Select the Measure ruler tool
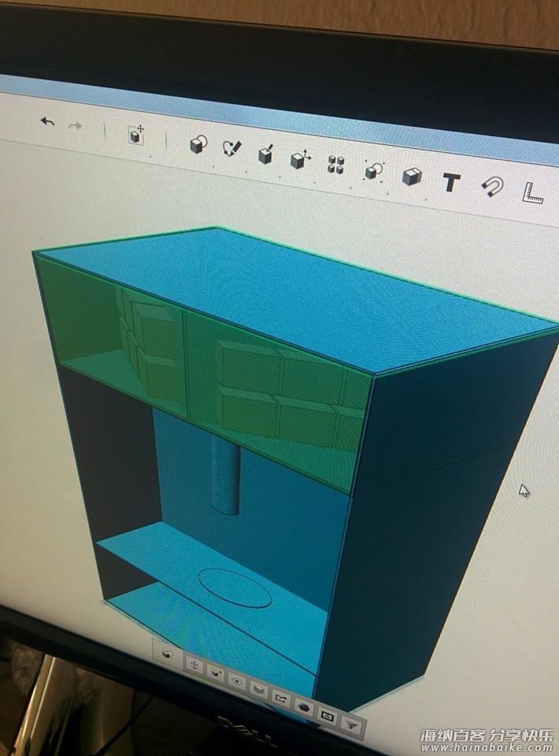This screenshot has height=756, width=559. click(534, 192)
